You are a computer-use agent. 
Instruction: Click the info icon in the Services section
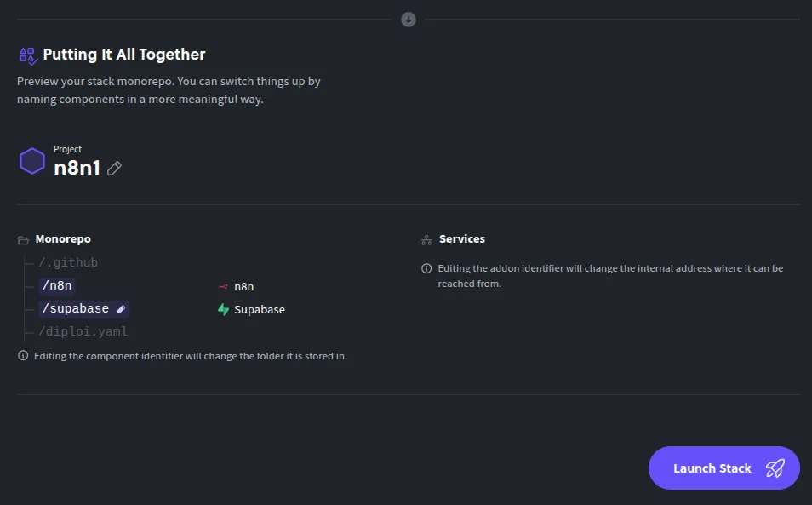(x=426, y=267)
